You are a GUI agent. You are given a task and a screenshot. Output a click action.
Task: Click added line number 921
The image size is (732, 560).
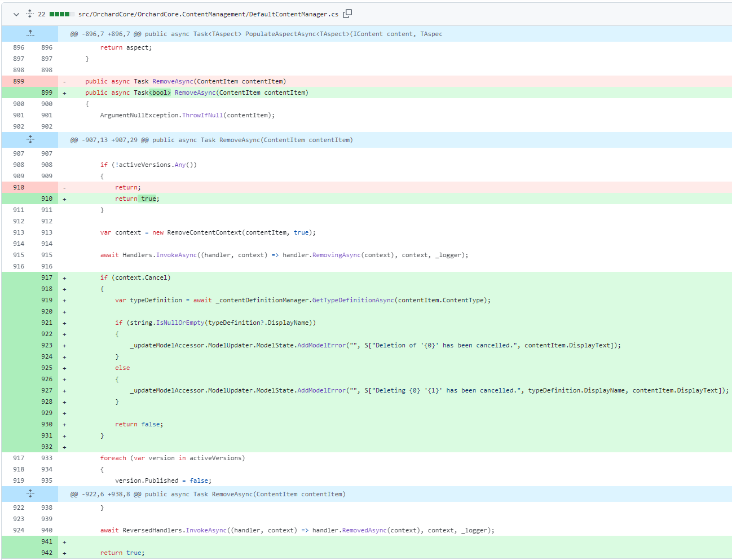pos(47,323)
